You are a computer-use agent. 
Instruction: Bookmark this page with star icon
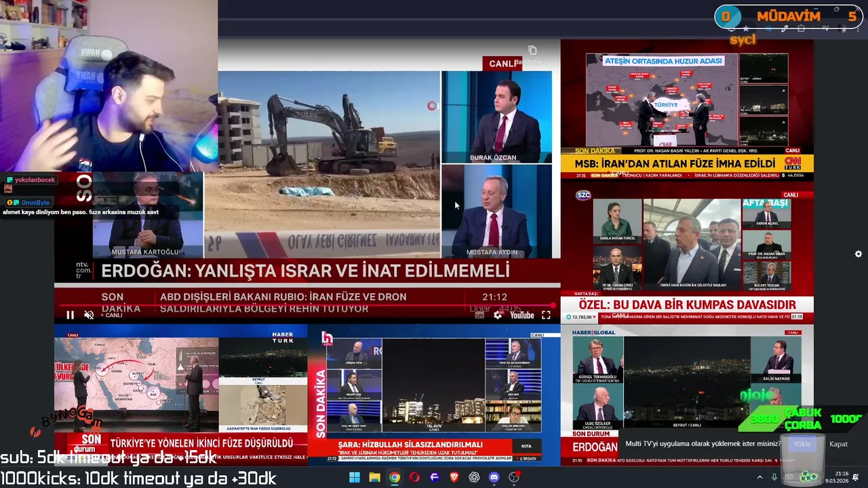(746, 28)
